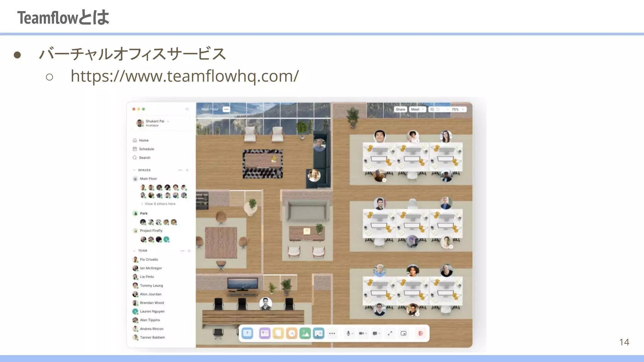Image resolution: width=644 pixels, height=362 pixels.
Task: Open the blue upload app icon
Action: 247,333
